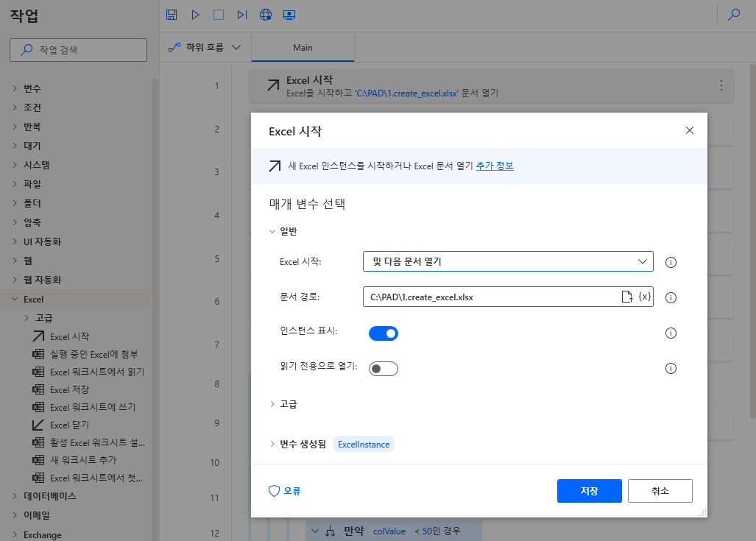Click the Save flow toolbar icon
This screenshot has width=756, height=541.
click(x=172, y=15)
